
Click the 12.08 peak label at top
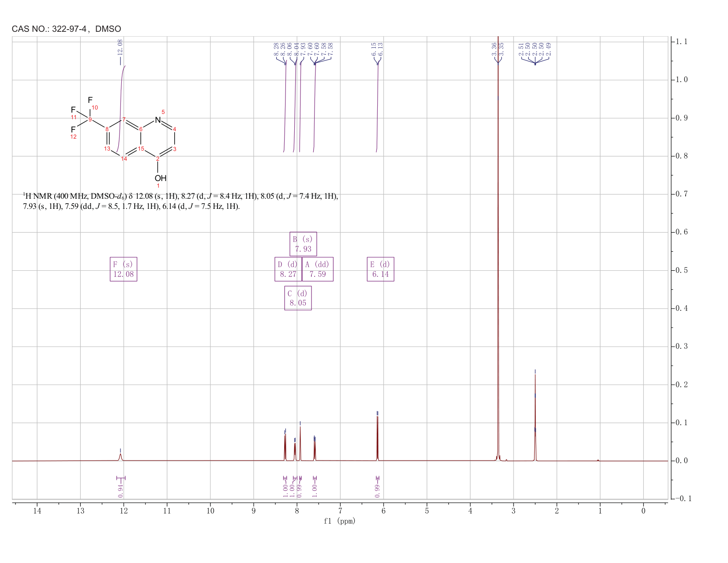[x=120, y=47]
